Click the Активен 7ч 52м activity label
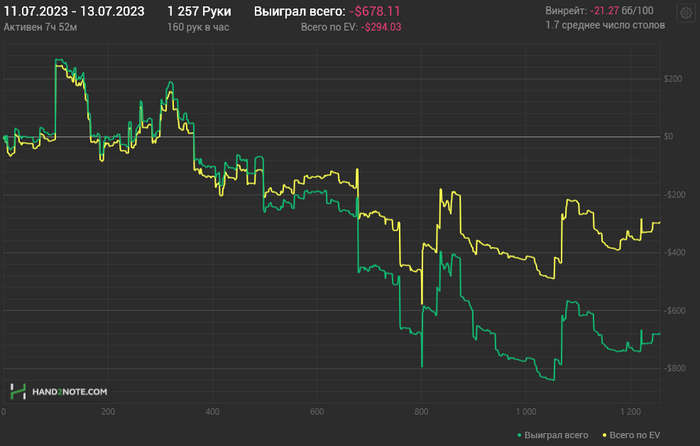 40,27
